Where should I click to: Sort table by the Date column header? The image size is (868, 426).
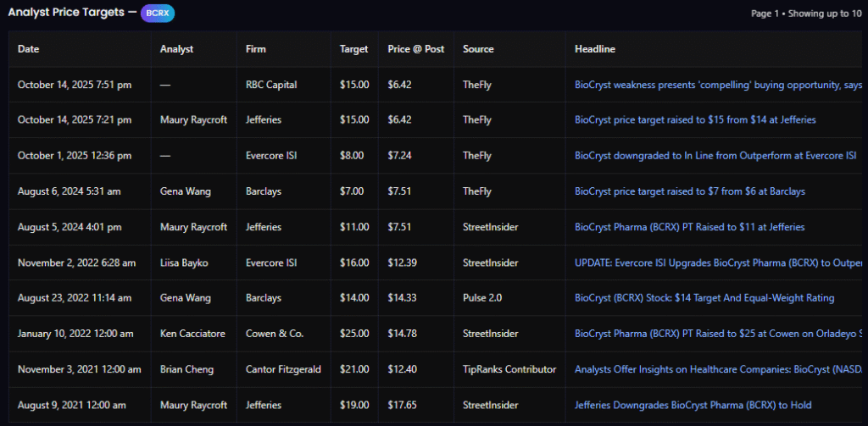point(29,49)
